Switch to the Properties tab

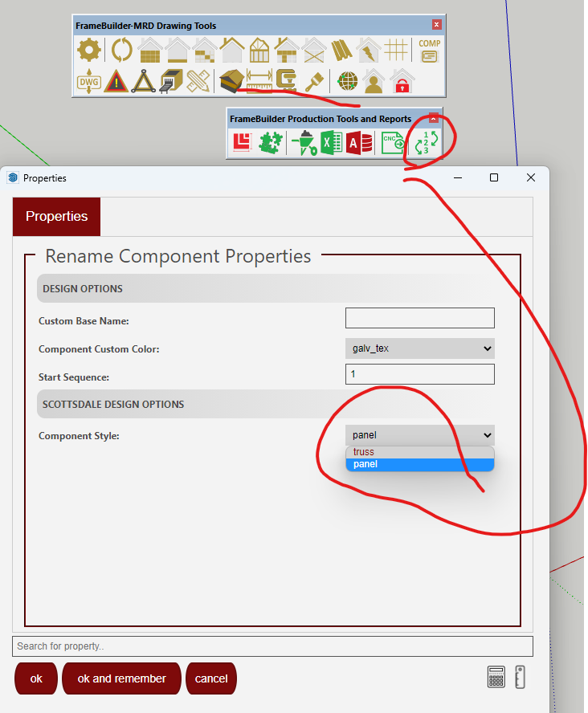[56, 217]
